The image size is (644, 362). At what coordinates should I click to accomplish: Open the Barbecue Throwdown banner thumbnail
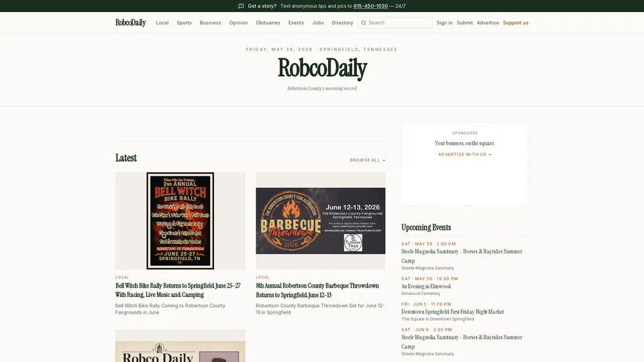point(321,221)
